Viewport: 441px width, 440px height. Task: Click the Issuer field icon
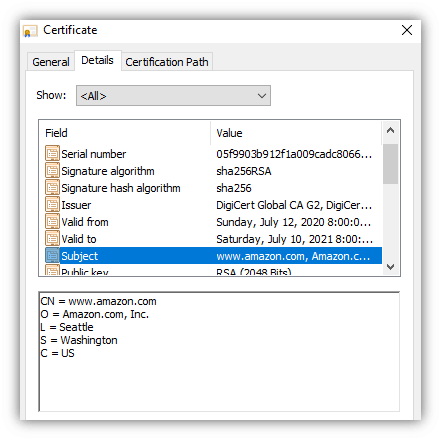pyautogui.click(x=52, y=205)
